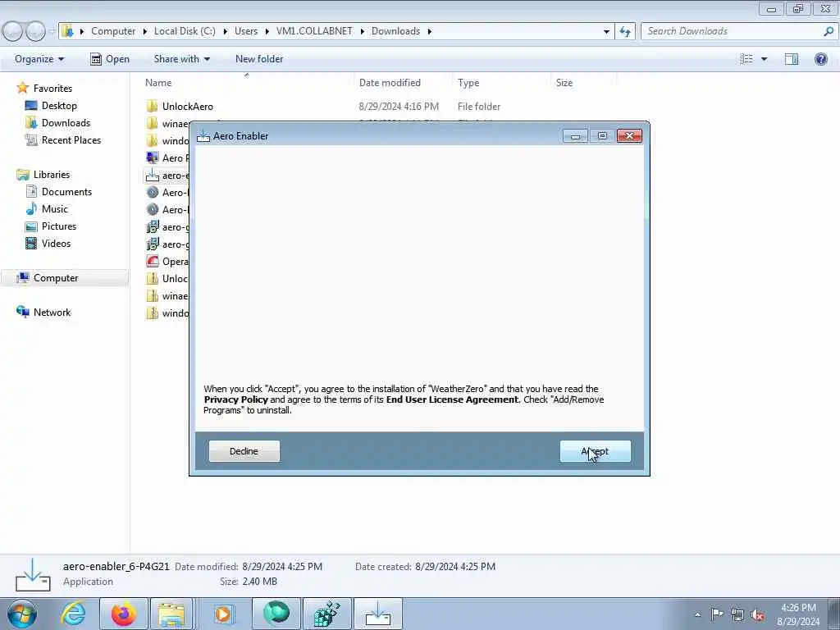Go to Local Disk (C:) in breadcrumb
This screenshot has width=840, height=630.
185,31
